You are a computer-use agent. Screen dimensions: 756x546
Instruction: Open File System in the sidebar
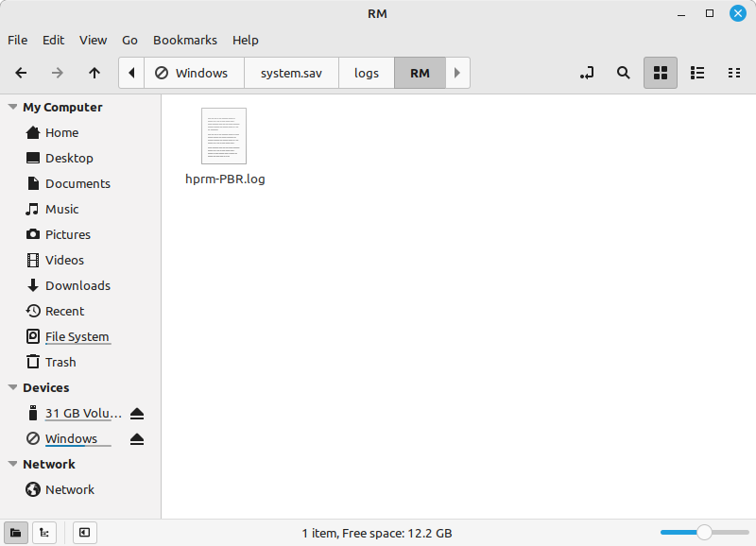click(x=77, y=337)
